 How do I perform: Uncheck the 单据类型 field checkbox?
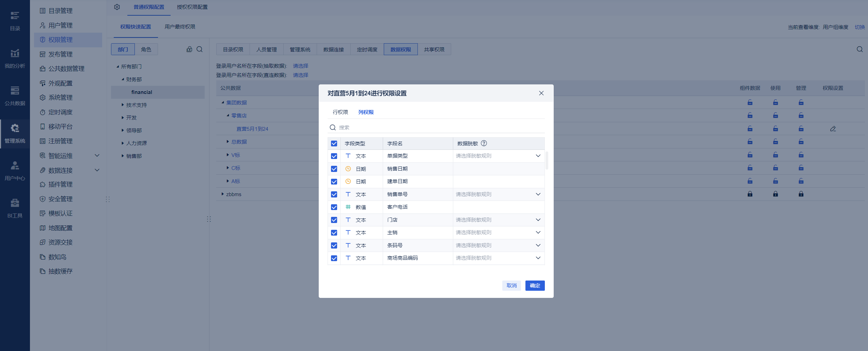point(334,156)
